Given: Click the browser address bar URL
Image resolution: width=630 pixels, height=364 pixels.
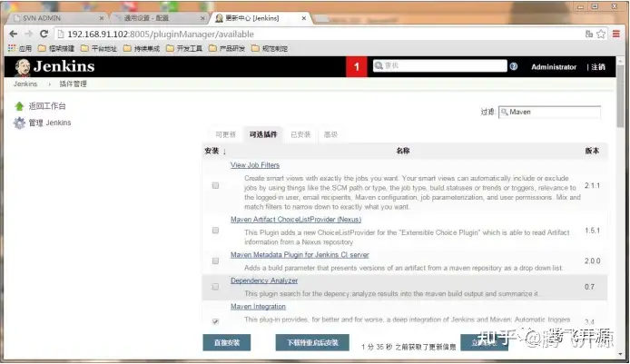Looking at the screenshot, I should click(x=161, y=34).
